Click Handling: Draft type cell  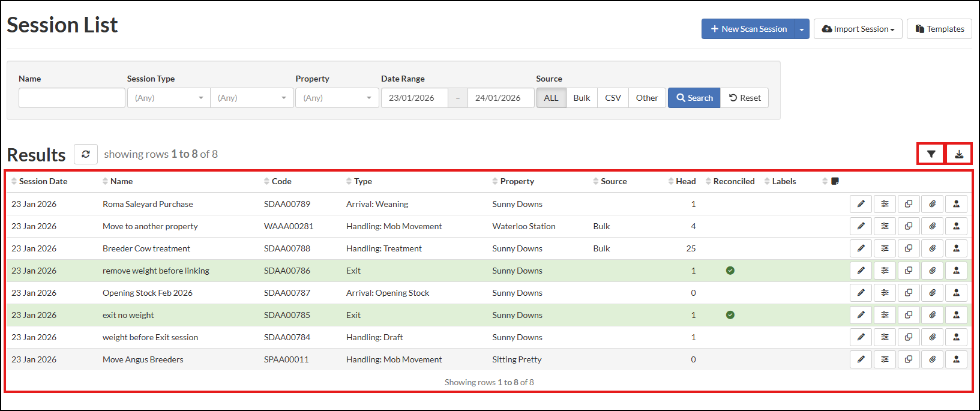coord(374,337)
